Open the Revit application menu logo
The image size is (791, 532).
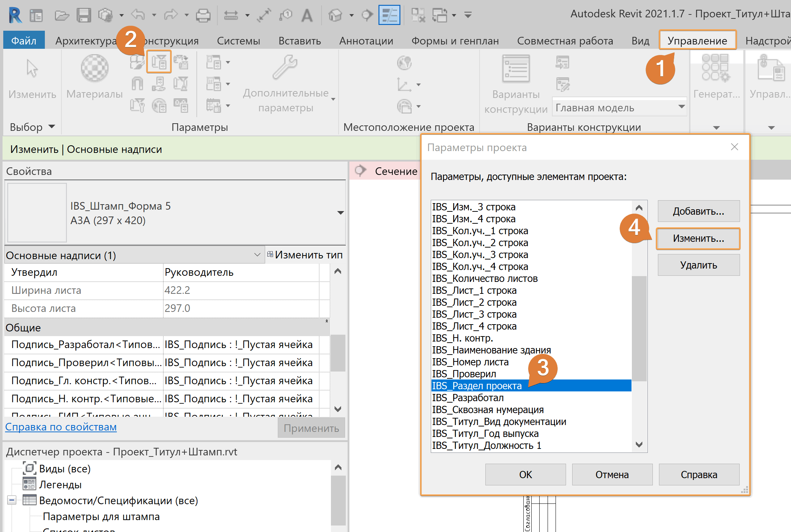pos(15,15)
